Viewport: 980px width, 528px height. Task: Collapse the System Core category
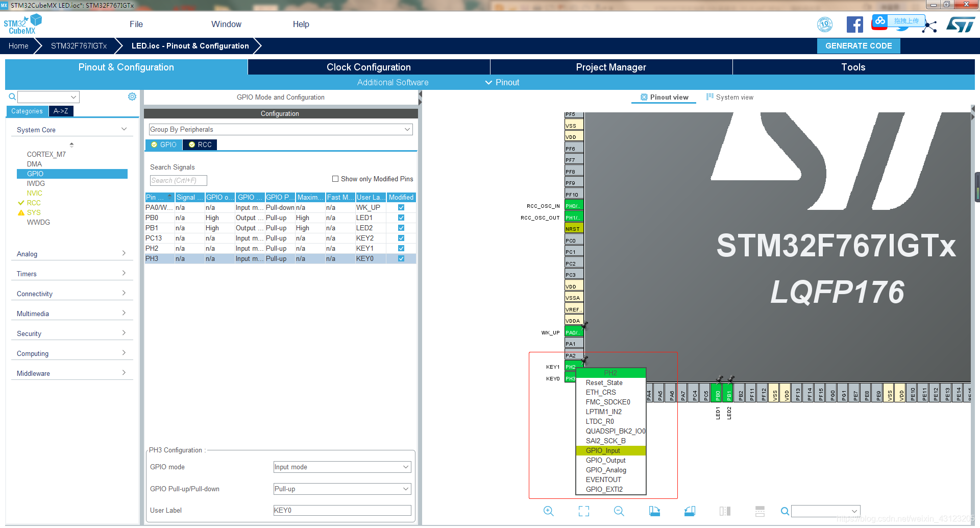(71, 130)
